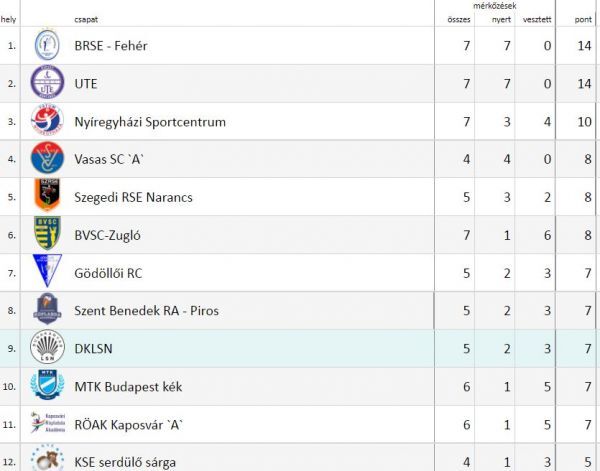
Task: Select the Szegedi RSE Narancs logo
Action: point(47,195)
